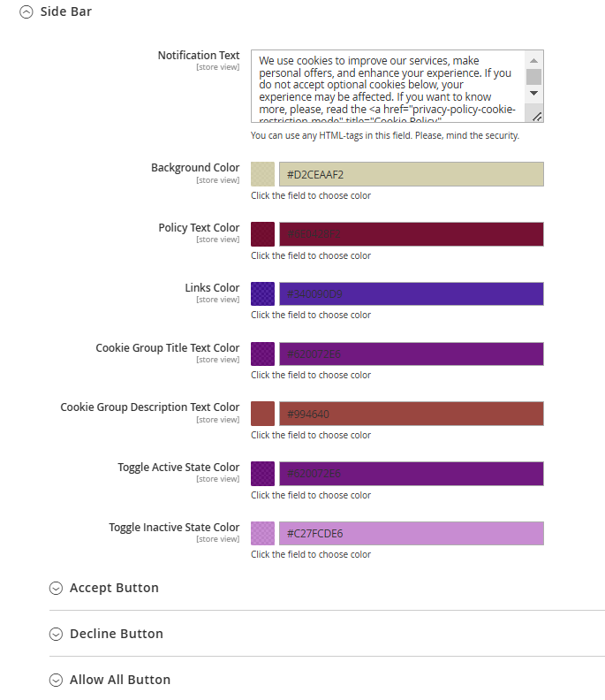Expand the Allow All Button section
This screenshot has width=605, height=700.
[x=110, y=680]
